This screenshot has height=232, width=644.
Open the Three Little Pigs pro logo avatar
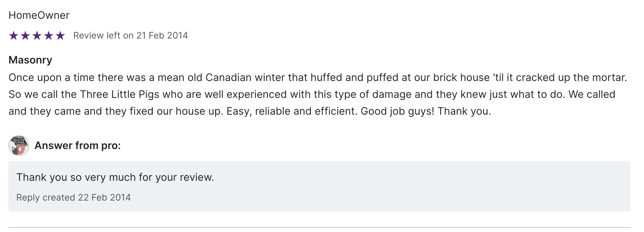coord(19,145)
